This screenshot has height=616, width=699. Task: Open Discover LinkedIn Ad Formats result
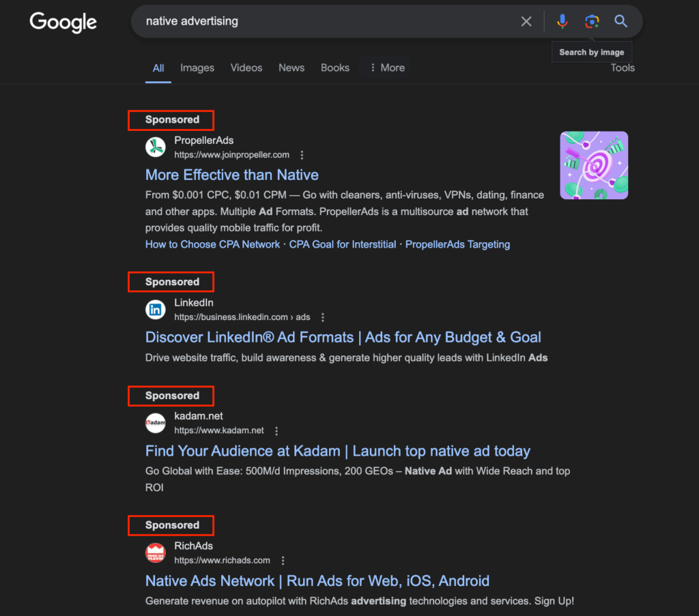pos(342,337)
